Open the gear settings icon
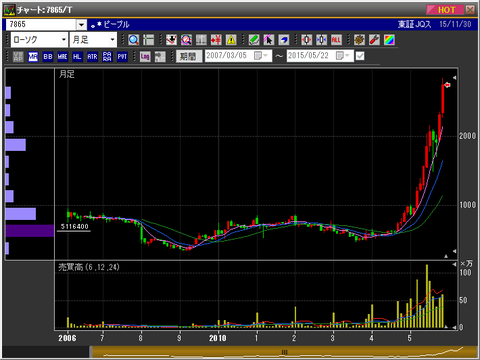480x360 pixels. point(359,40)
